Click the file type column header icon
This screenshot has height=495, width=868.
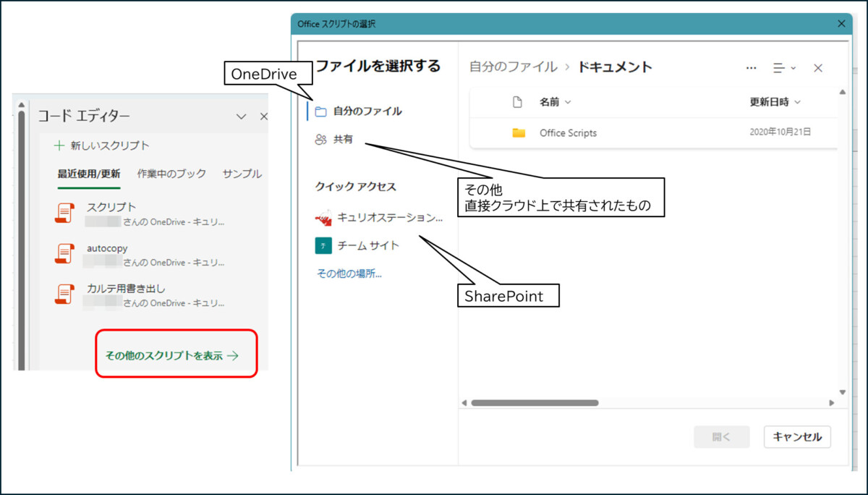coord(517,102)
